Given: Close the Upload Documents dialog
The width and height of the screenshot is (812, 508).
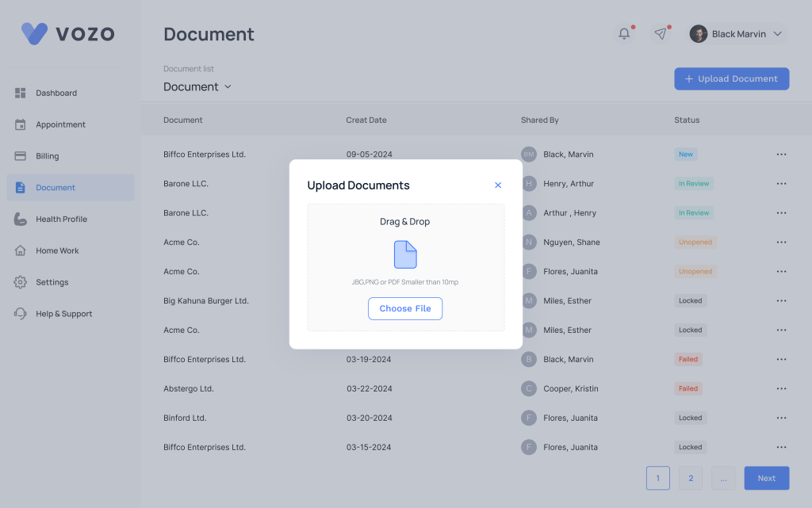Looking at the screenshot, I should coord(498,185).
